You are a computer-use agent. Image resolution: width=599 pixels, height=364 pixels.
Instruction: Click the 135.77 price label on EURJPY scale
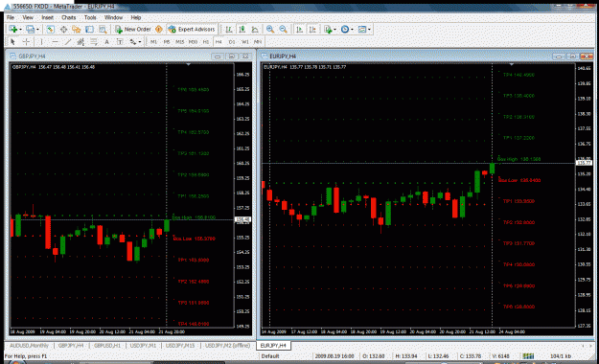(x=584, y=163)
